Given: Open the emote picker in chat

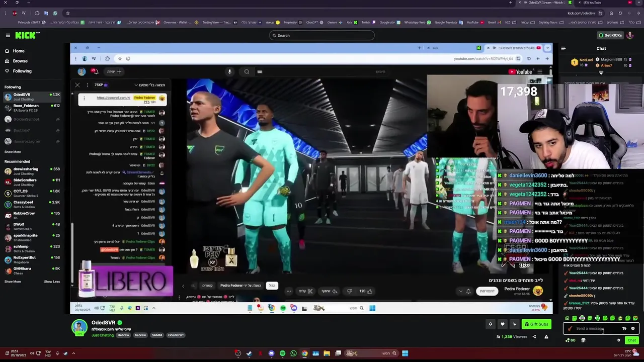Looking at the screenshot, I should [633, 329].
